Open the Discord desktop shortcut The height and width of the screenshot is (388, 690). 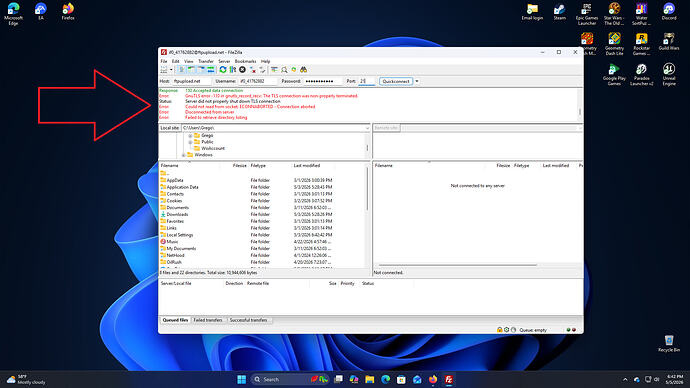click(x=669, y=12)
